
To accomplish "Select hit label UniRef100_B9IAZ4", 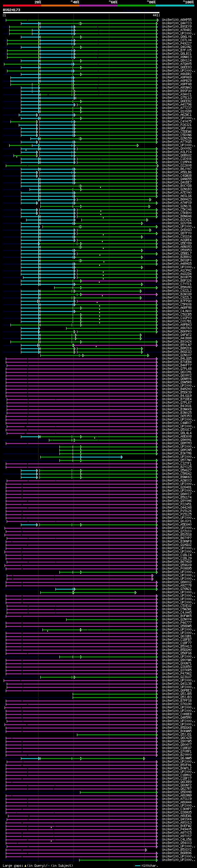I will click(x=177, y=342).
